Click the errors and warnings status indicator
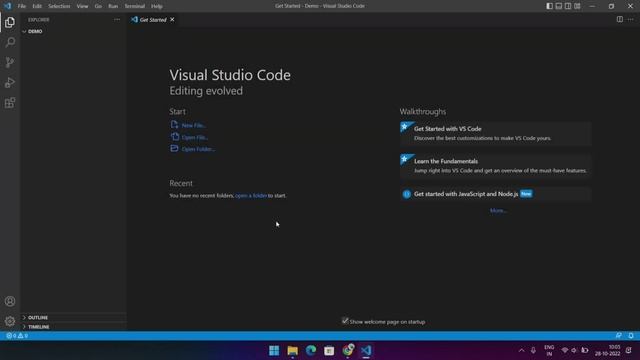The height and width of the screenshot is (360, 640). [17, 336]
